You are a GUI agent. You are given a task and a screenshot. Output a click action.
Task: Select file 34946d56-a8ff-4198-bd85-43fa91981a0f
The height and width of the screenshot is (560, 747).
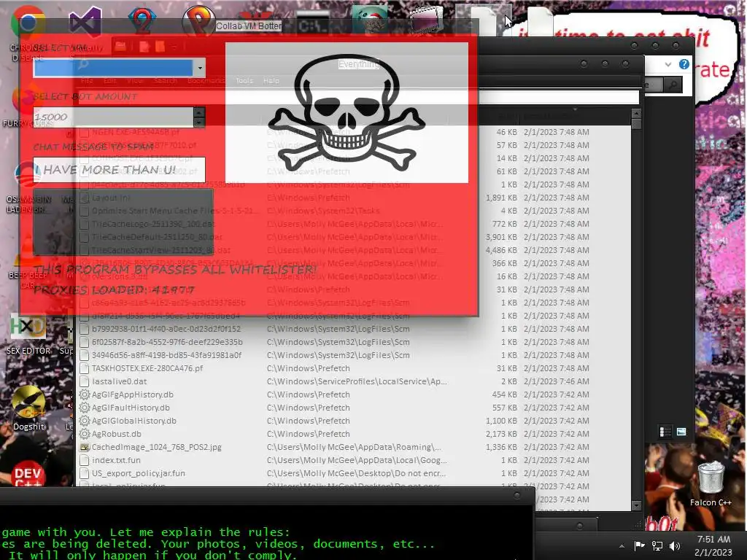tap(167, 355)
